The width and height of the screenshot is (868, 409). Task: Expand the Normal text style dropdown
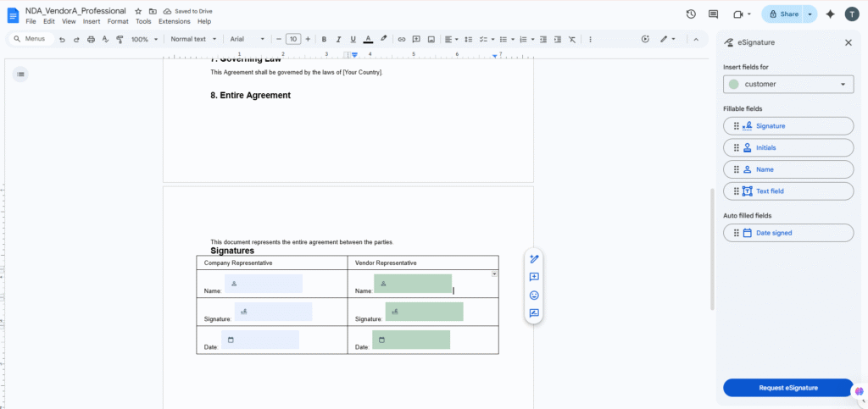point(193,39)
